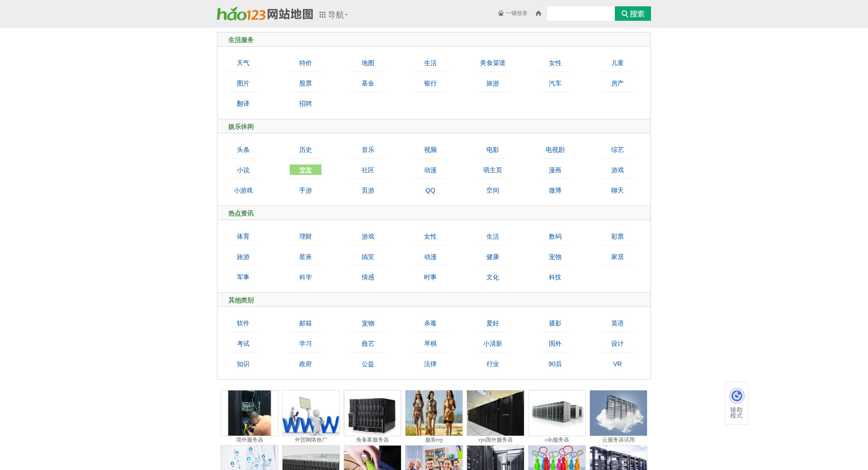Viewport: 868px width, 470px height.
Task: Open the cdn服务器 thumbnail
Action: [557, 413]
